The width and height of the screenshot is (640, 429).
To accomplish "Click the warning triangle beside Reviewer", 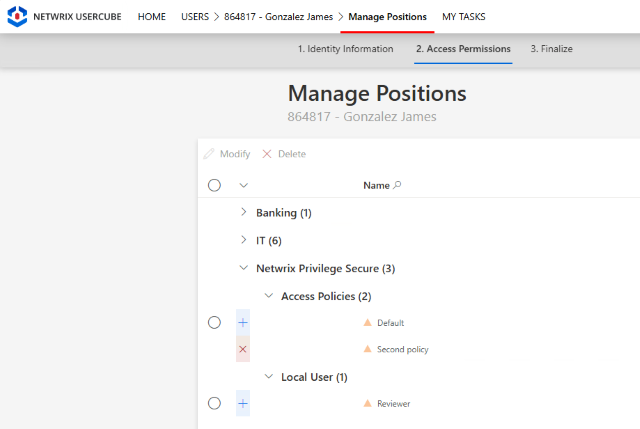I will click(x=367, y=403).
